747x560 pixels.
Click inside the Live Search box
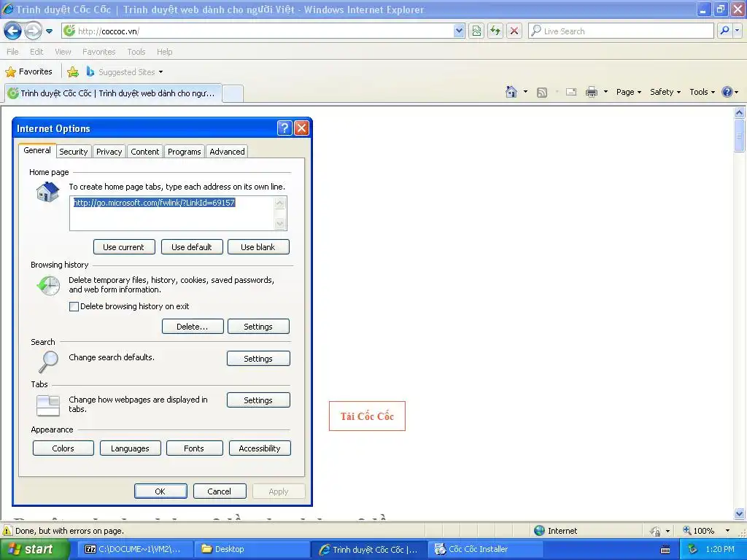622,31
